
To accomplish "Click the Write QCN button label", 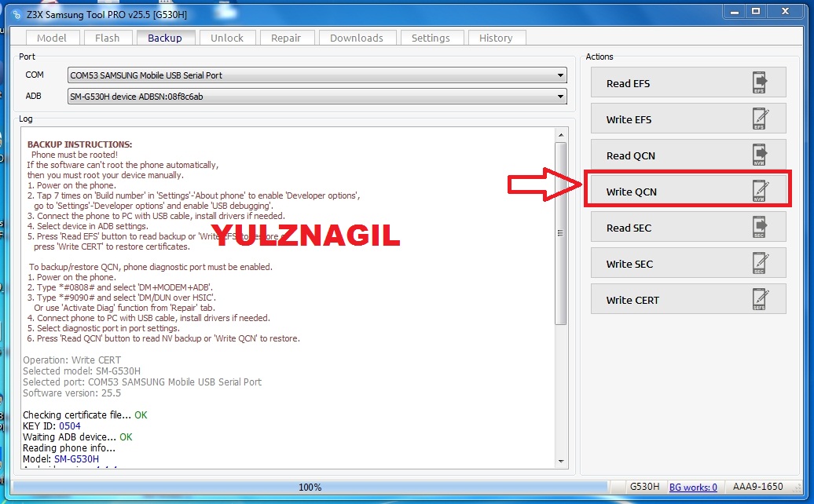I will (x=631, y=192).
